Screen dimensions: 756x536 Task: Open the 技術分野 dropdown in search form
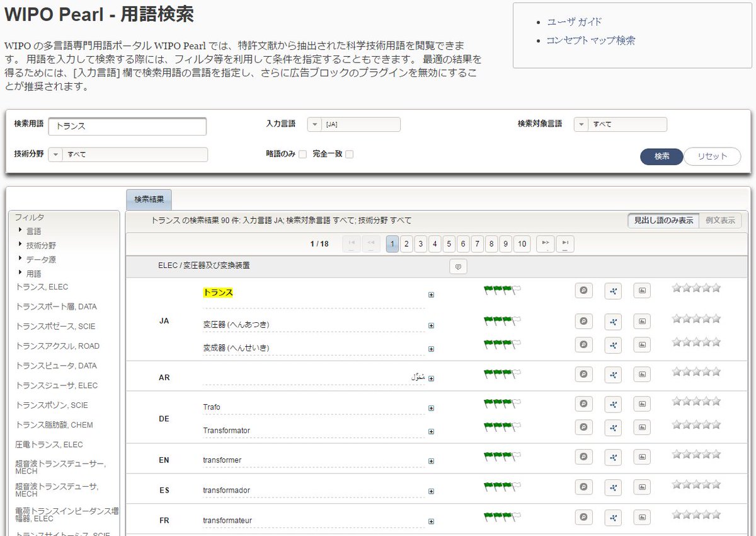tap(128, 154)
